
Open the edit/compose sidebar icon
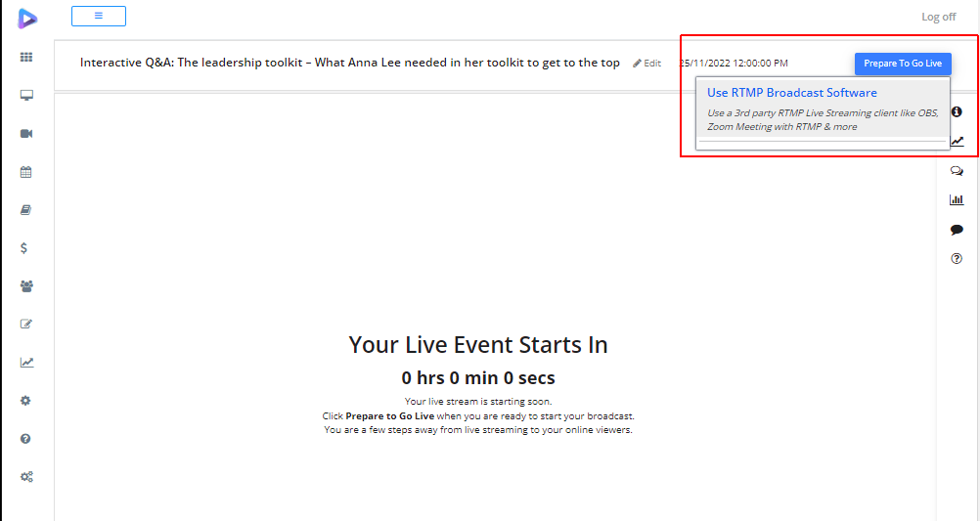tap(25, 325)
